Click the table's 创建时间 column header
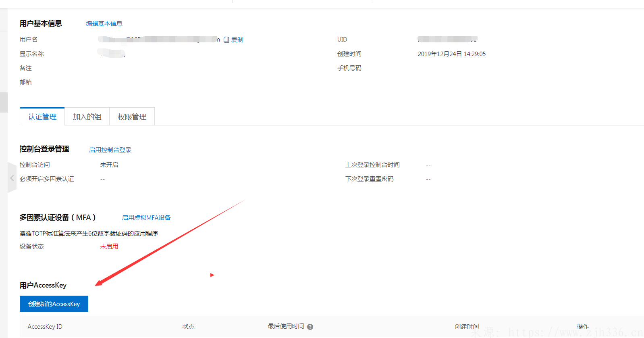Viewport: 644px width, 338px height. [467, 327]
